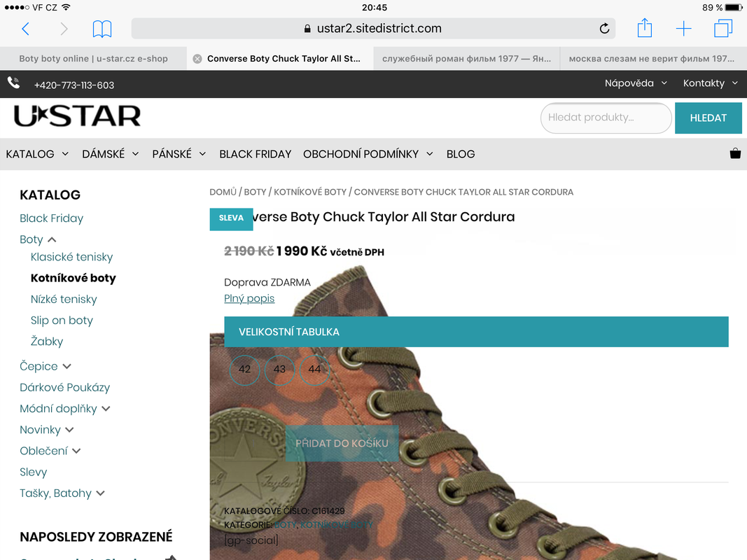The height and width of the screenshot is (560, 747).
Task: Open VELIKOSTNÍ TABULKA size chart
Action: [476, 332]
